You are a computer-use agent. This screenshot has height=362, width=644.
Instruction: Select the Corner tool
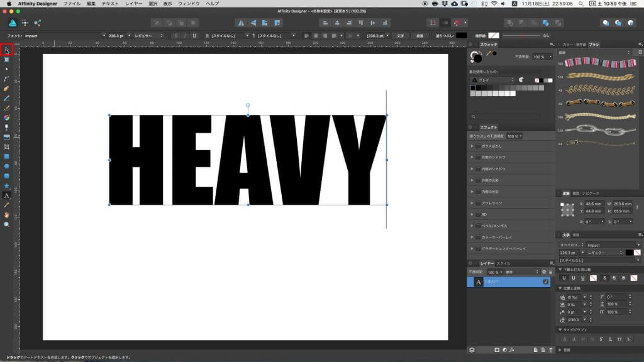coord(6,79)
